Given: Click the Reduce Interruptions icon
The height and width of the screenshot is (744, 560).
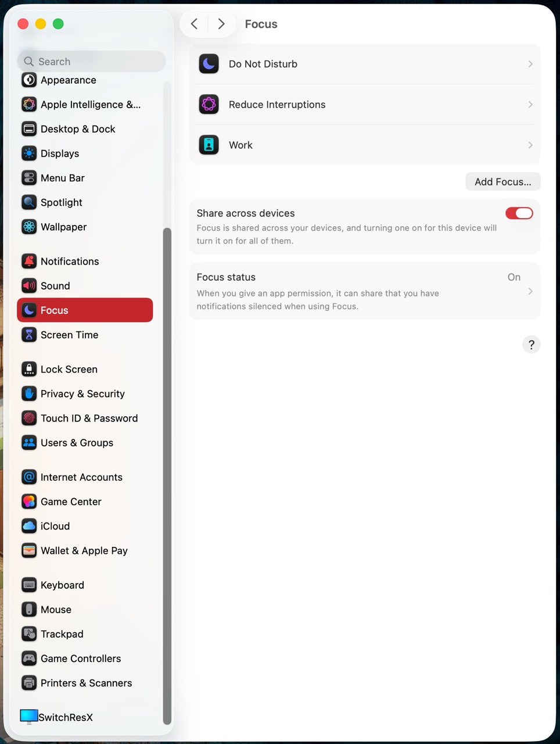Looking at the screenshot, I should tap(209, 105).
